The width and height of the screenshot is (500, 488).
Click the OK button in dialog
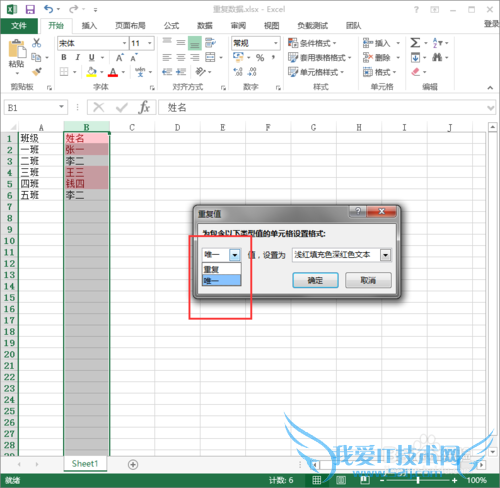click(315, 280)
